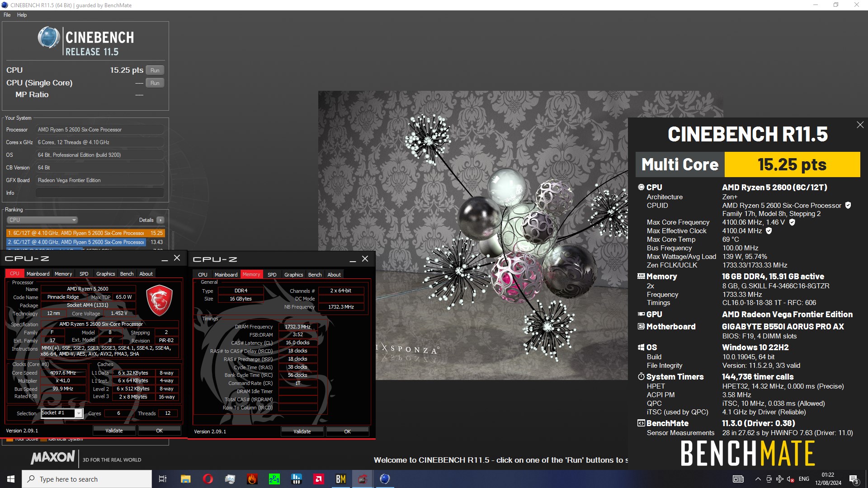
Task: Click the MSI dragon logo in CPU-Z
Action: [159, 300]
